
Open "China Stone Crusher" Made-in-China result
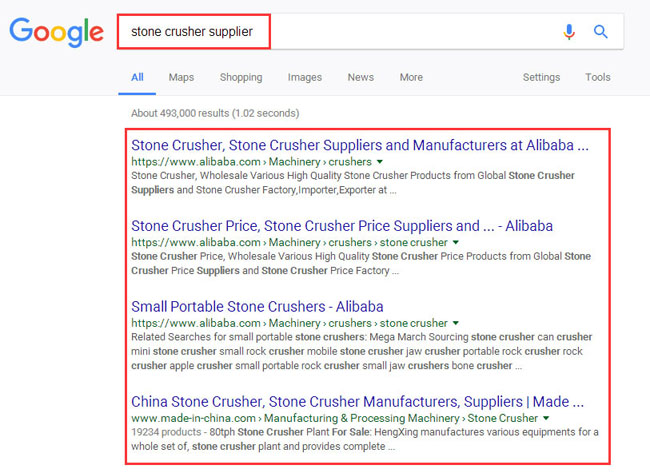[358, 401]
